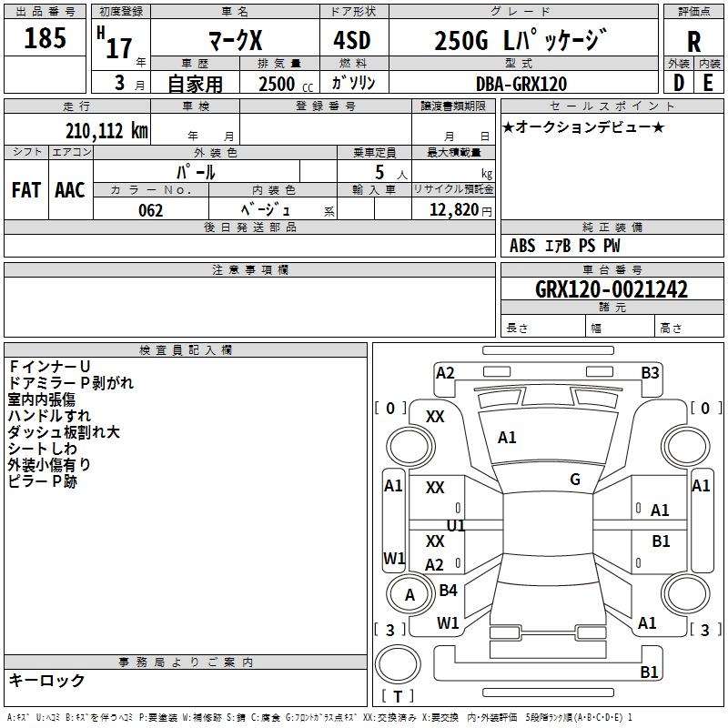This screenshot has width=728, height=728.
Task: Select the door type 4SD
Action: (x=352, y=40)
